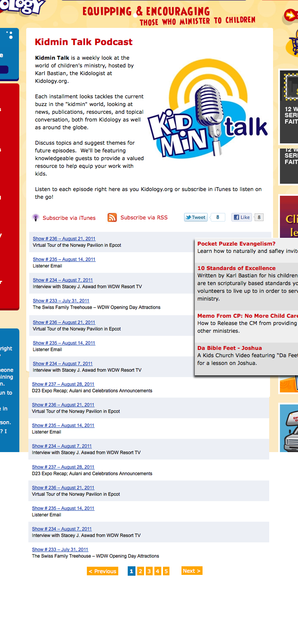This screenshot has height=644, width=298.
Task: Click the sentence 'Listen to each episode right here'
Action: click(x=148, y=193)
